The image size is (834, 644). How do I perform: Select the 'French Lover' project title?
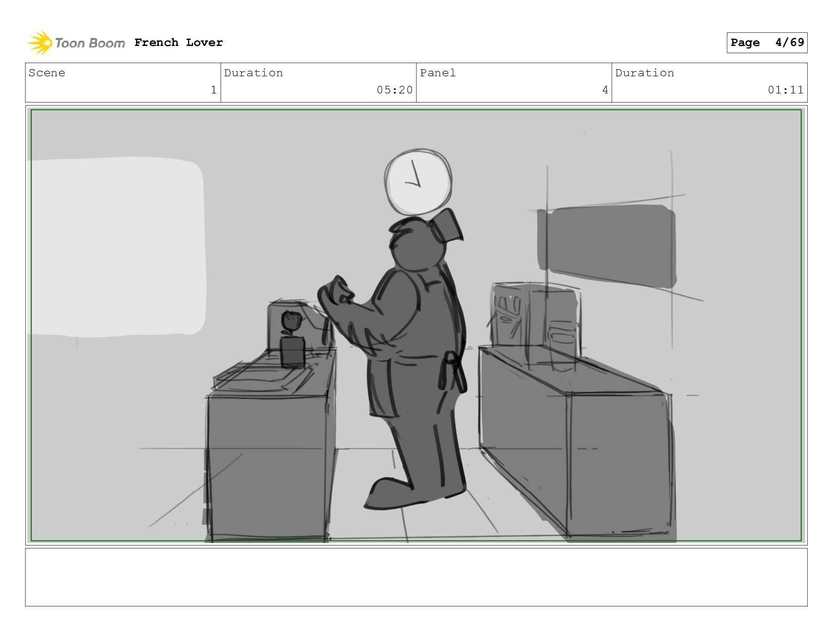[x=178, y=42]
